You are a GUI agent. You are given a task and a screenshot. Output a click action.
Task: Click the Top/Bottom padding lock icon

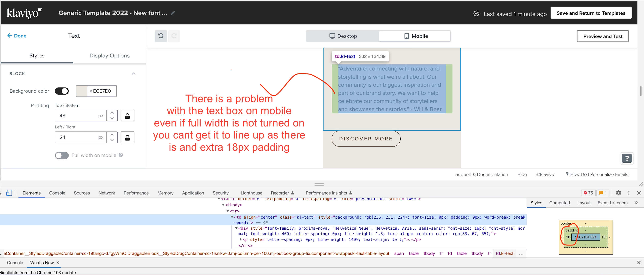pyautogui.click(x=127, y=116)
